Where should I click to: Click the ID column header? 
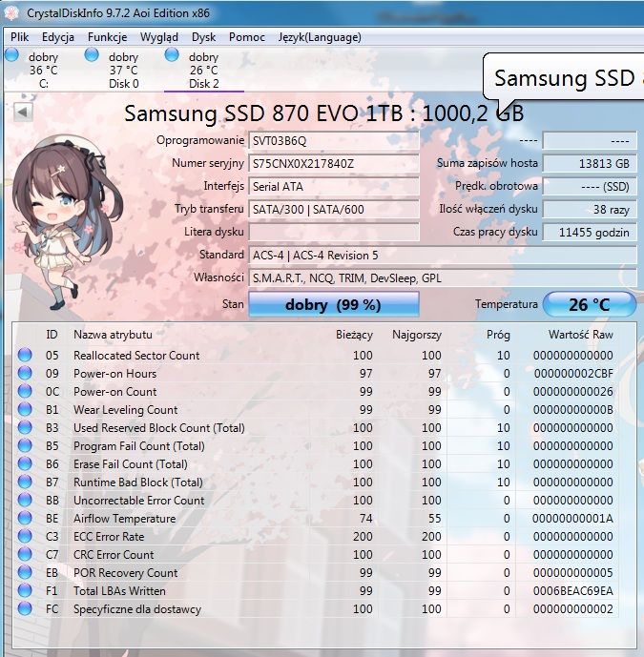[52, 335]
